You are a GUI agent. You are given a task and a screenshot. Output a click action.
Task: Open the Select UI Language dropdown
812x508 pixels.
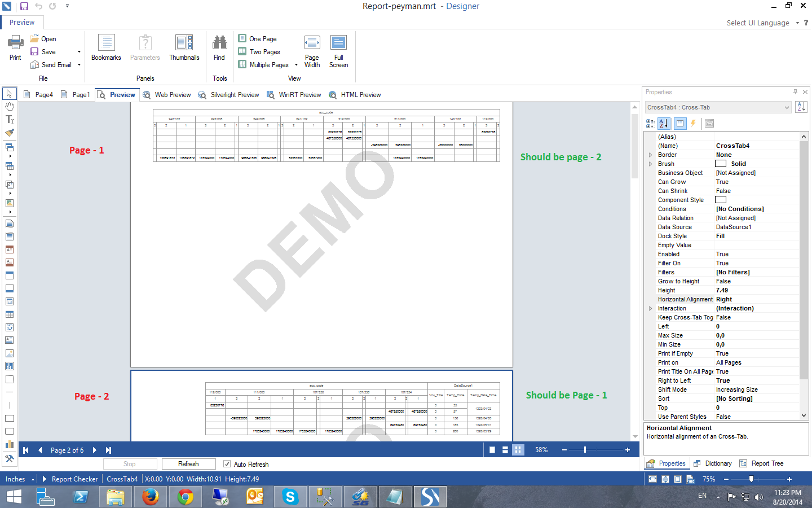tap(797, 23)
